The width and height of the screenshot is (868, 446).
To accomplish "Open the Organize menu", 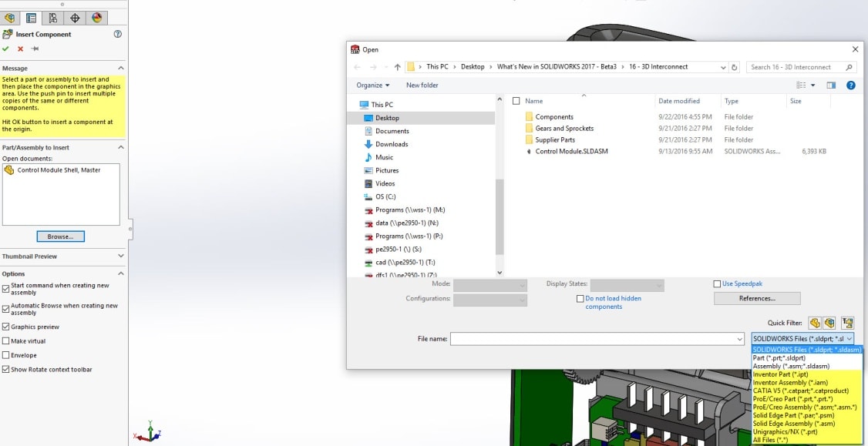I will click(372, 86).
